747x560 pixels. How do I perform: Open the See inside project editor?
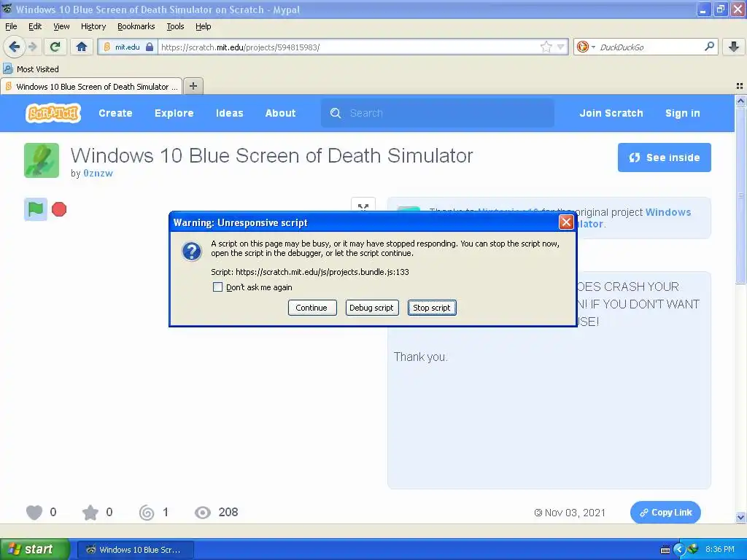click(x=664, y=157)
